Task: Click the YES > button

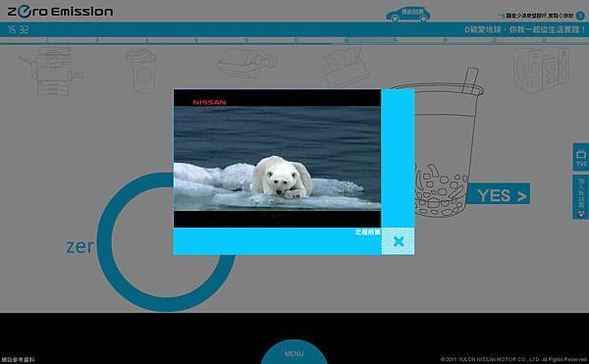Action: (499, 193)
